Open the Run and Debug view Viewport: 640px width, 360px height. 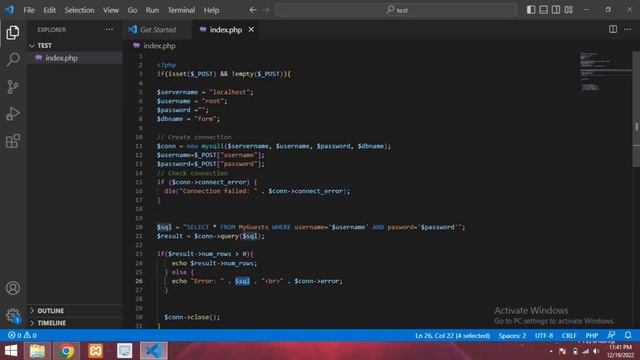click(13, 114)
